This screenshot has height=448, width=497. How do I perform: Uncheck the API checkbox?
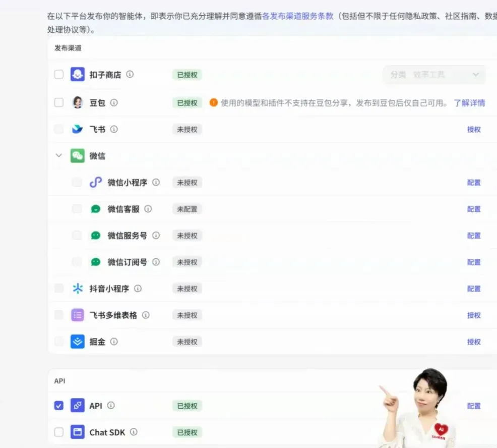tap(59, 406)
